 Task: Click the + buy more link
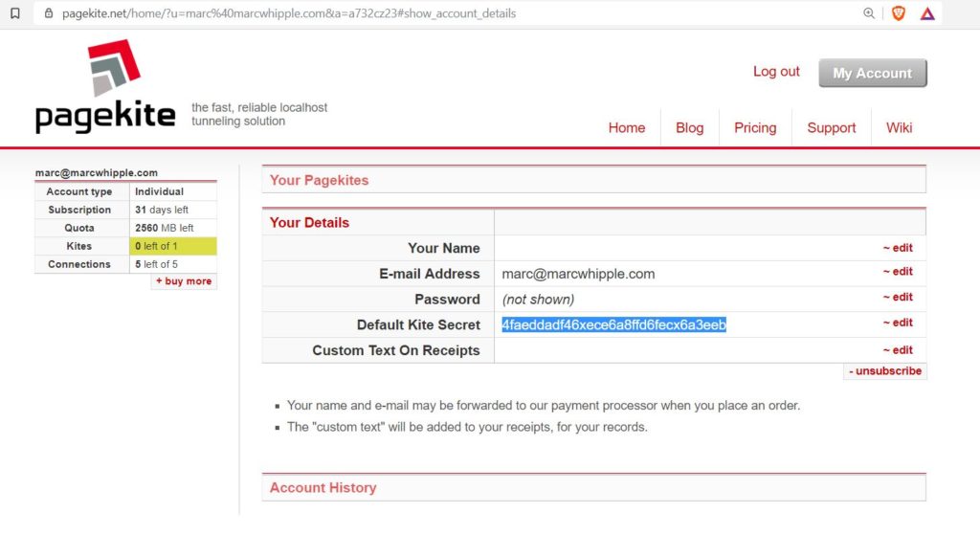coord(184,281)
